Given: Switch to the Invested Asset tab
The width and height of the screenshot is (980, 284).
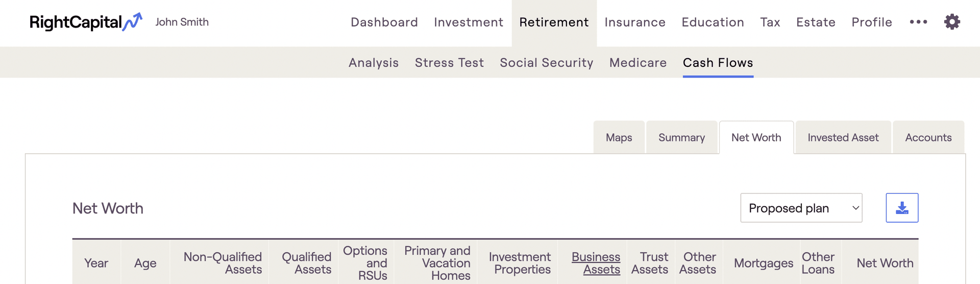Looking at the screenshot, I should [843, 137].
